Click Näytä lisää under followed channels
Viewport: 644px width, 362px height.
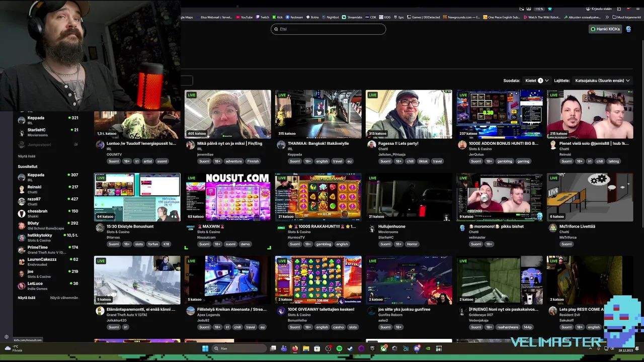[27, 156]
